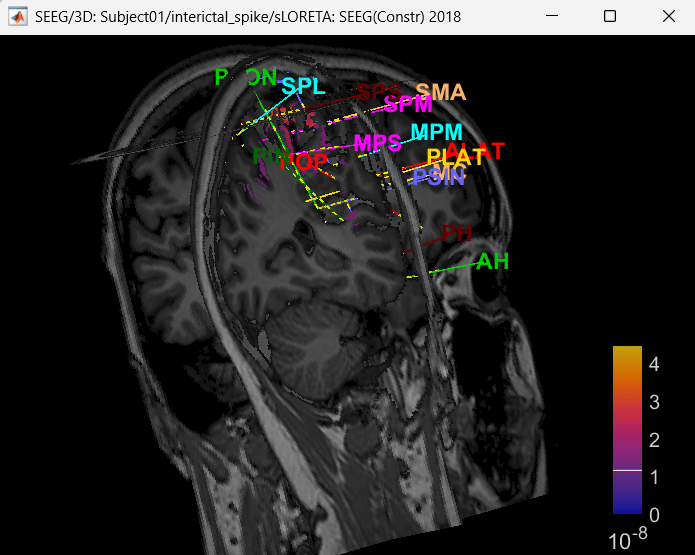Click the orange SMA electrode label
This screenshot has height=555, width=695.
pyautogui.click(x=441, y=93)
